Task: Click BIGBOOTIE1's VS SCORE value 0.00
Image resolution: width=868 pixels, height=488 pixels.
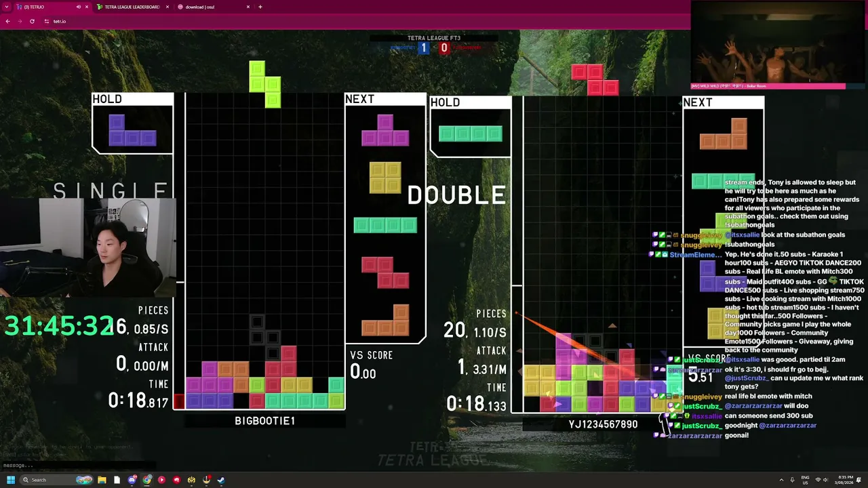Action: click(x=363, y=371)
